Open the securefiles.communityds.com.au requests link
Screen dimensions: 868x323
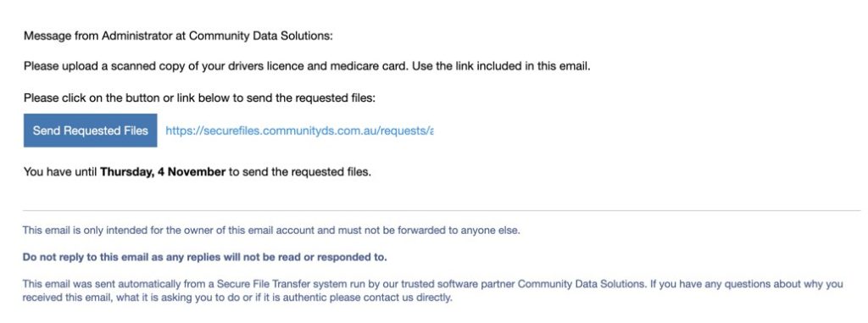coord(299,131)
